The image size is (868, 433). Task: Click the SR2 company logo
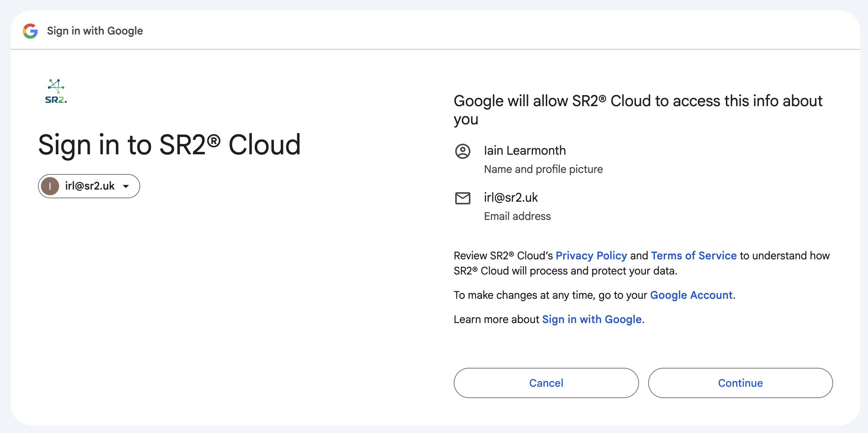[55, 91]
